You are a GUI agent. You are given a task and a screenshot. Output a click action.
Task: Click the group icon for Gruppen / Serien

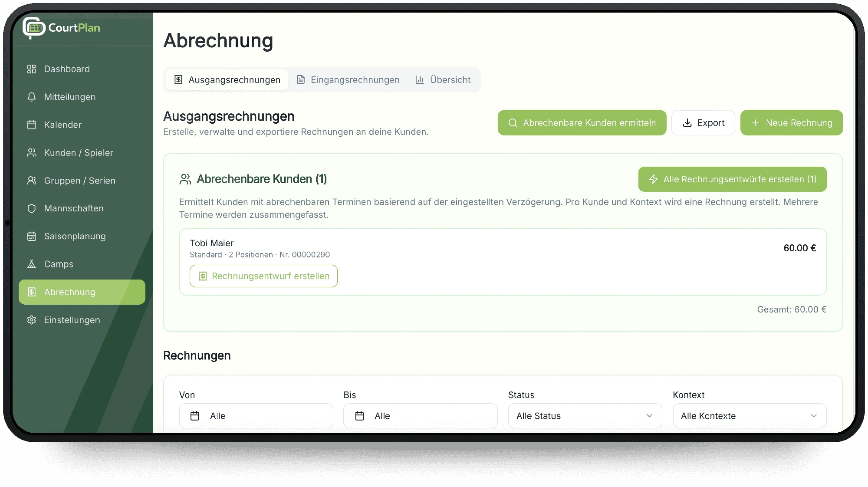click(31, 180)
